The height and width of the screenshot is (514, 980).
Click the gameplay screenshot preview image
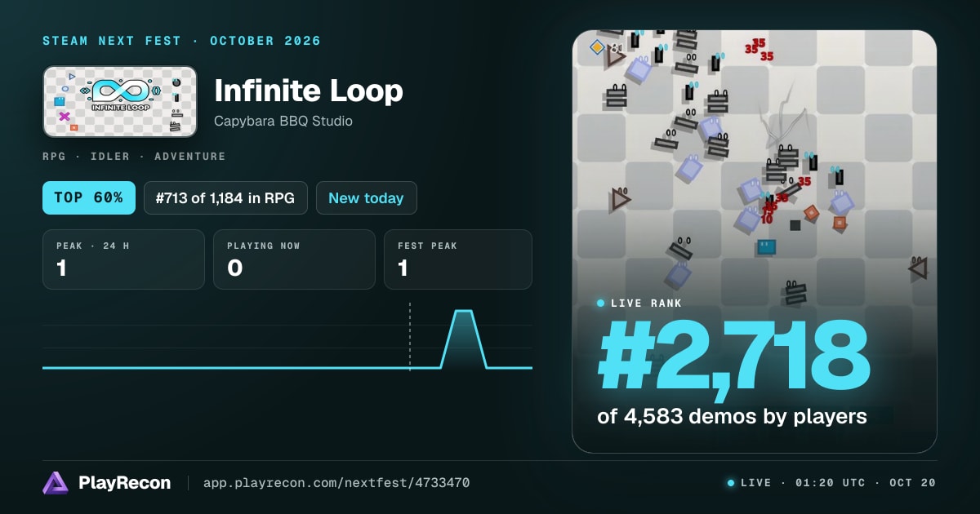coord(754,241)
